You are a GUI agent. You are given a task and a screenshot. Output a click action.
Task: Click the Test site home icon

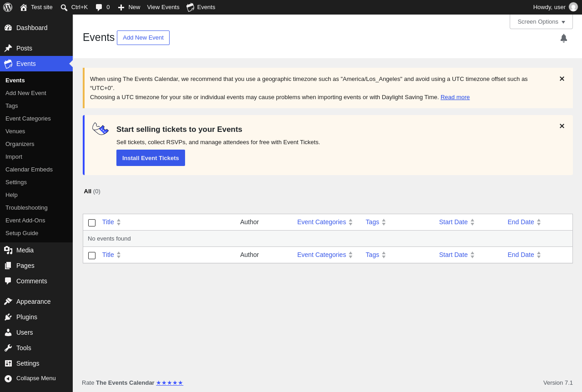tap(24, 7)
